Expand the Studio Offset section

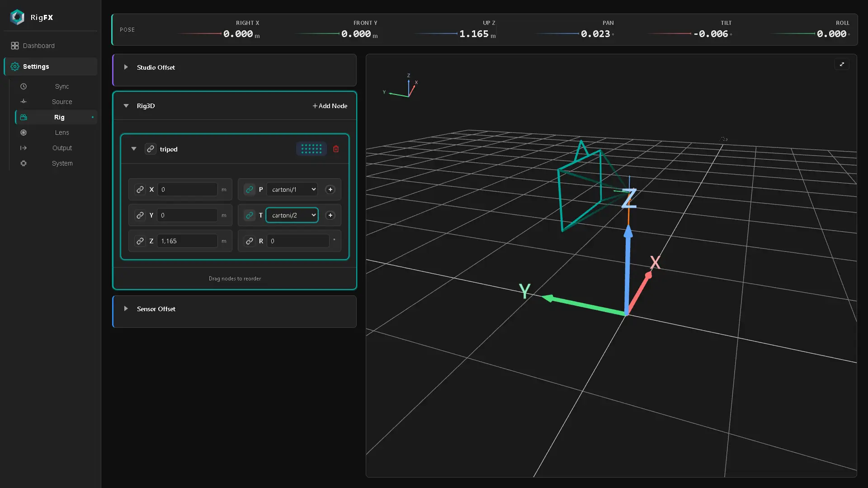126,67
